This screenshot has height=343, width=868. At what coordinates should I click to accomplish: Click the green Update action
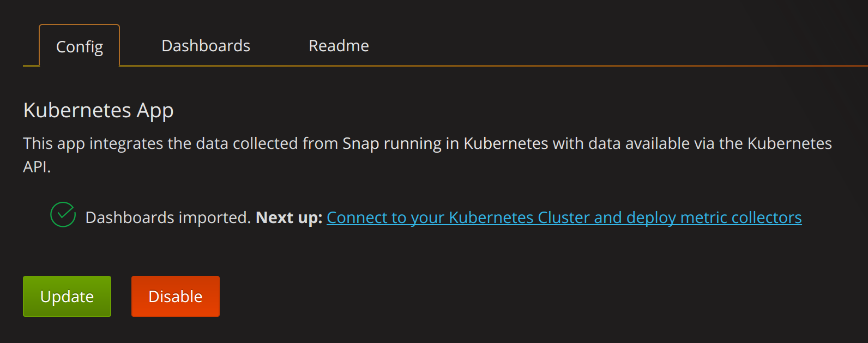point(67,296)
